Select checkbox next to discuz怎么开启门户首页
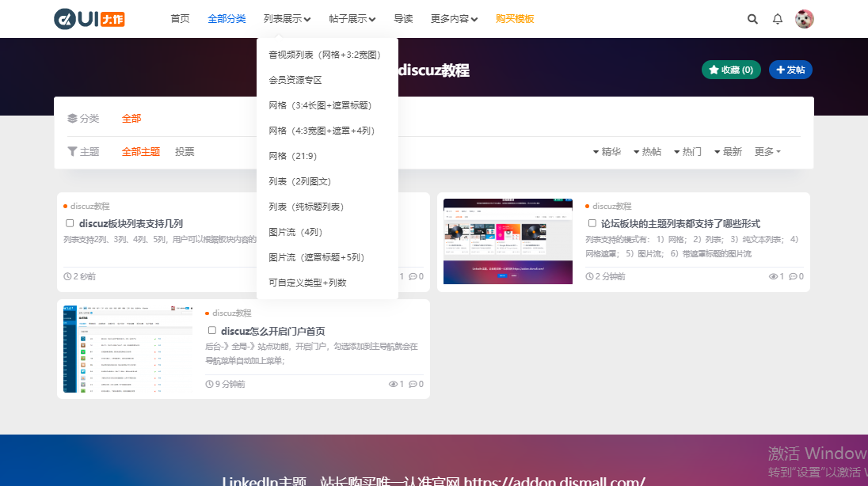 pos(212,331)
